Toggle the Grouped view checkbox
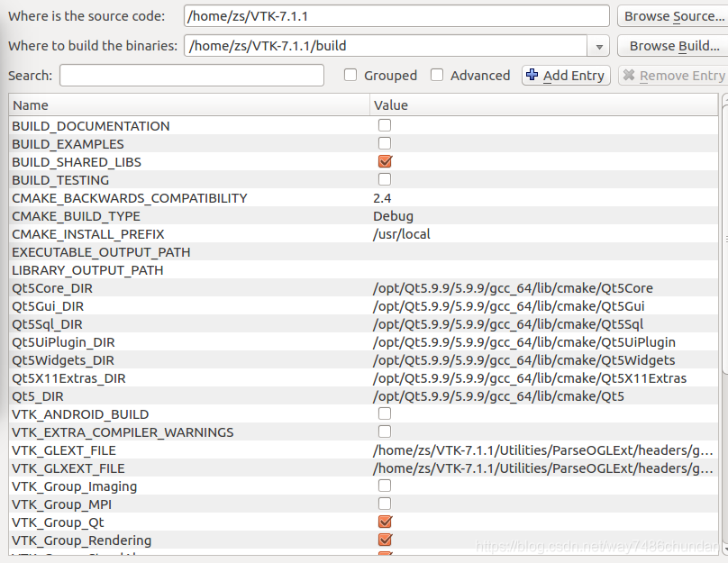Viewport: 728px width, 563px height. [x=350, y=75]
